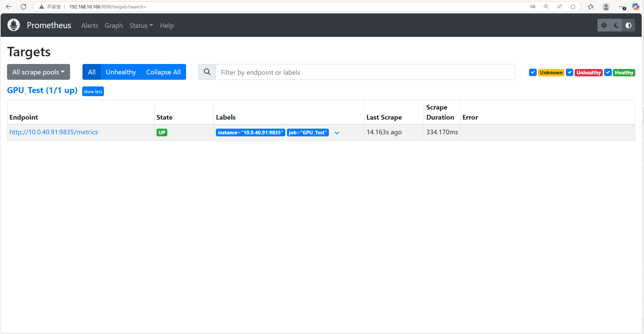
Task: Uncheck the Unhealthy state checkbox
Action: 569,72
